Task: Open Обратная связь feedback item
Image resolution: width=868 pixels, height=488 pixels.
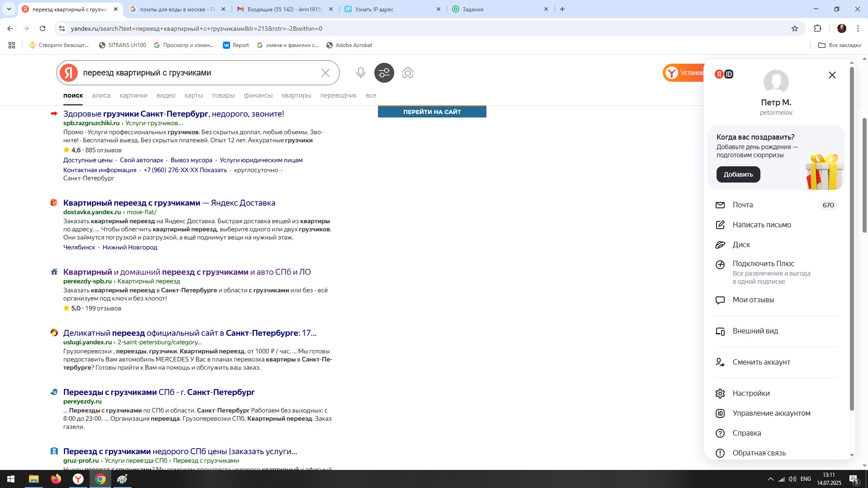Action: click(776, 453)
